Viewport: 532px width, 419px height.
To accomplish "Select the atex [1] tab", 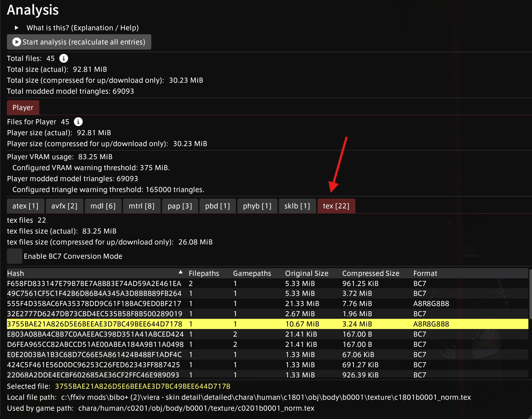I will pos(25,206).
